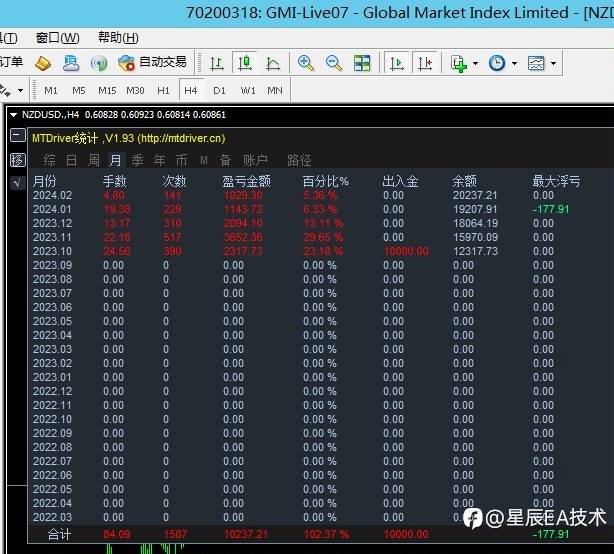614x554 pixels.
Task: Open the M tab
Action: pyautogui.click(x=204, y=160)
